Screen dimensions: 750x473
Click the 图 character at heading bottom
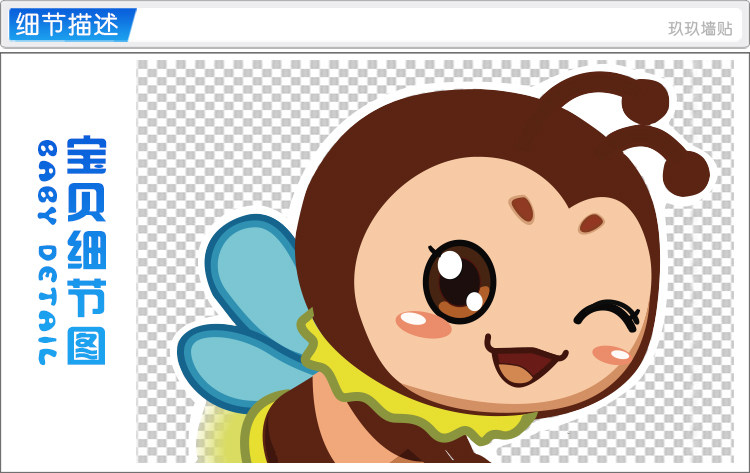pos(86,346)
